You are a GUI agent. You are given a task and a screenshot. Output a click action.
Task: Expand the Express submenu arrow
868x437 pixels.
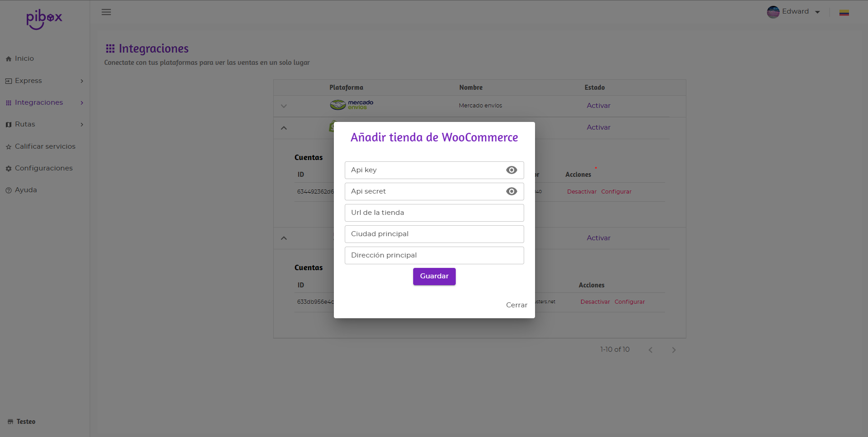pos(82,81)
